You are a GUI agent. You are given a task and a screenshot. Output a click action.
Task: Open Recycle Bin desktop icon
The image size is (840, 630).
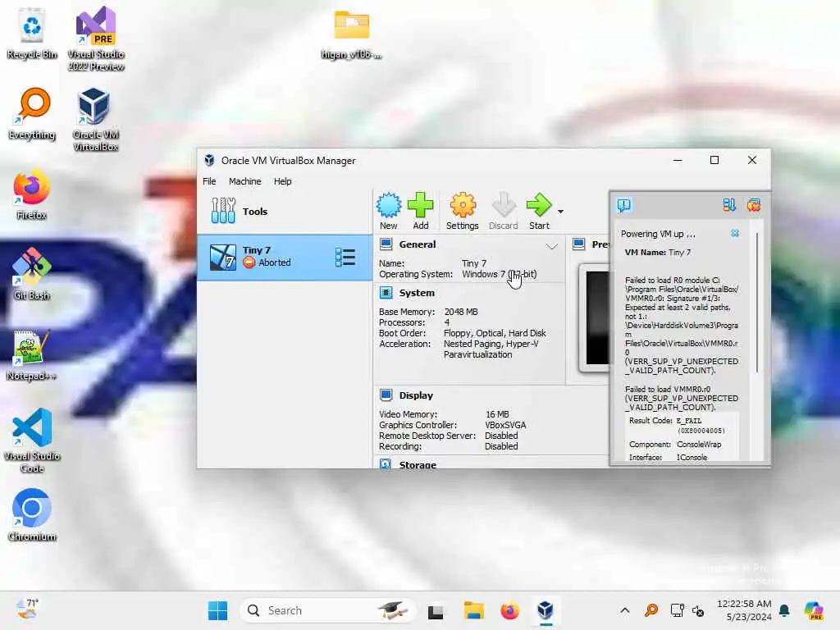click(32, 33)
